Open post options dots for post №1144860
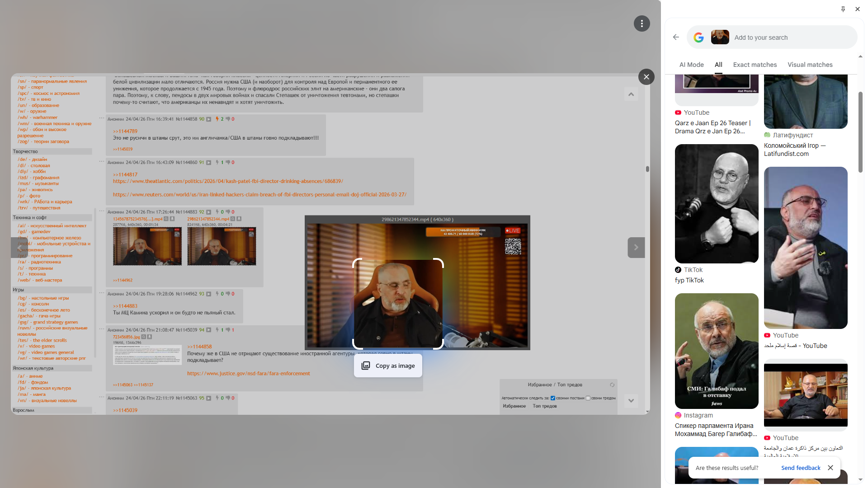Screen dimensions: 868x488 point(102,161)
